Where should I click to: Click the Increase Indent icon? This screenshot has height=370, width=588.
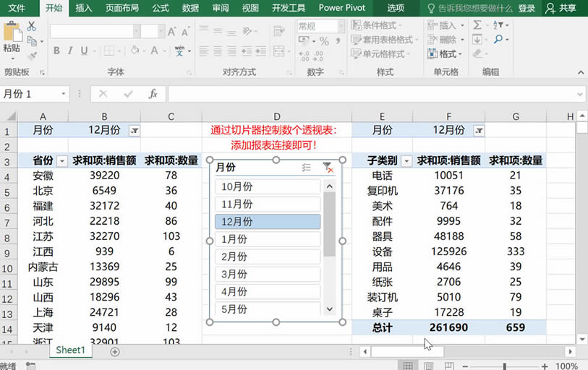[260, 51]
